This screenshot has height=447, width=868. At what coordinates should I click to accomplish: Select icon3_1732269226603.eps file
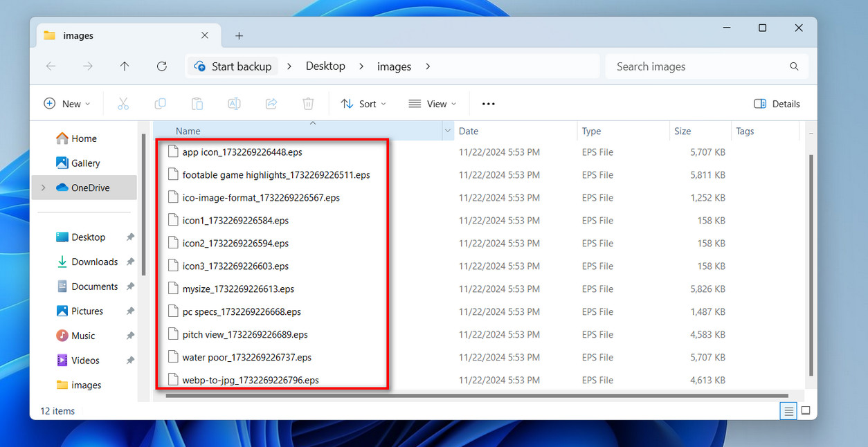pos(228,266)
